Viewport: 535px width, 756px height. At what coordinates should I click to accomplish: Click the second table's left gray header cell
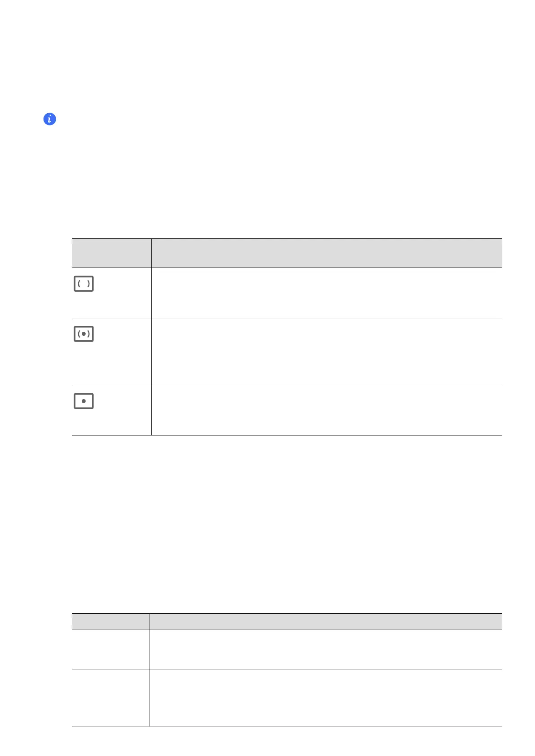(x=111, y=621)
